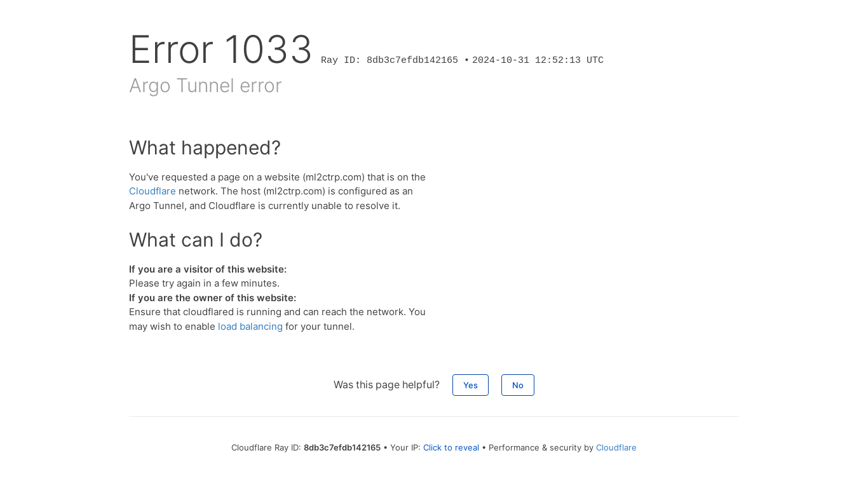This screenshot has height=488, width=868.
Task: Click the Ray ID text in the header
Action: (x=390, y=60)
